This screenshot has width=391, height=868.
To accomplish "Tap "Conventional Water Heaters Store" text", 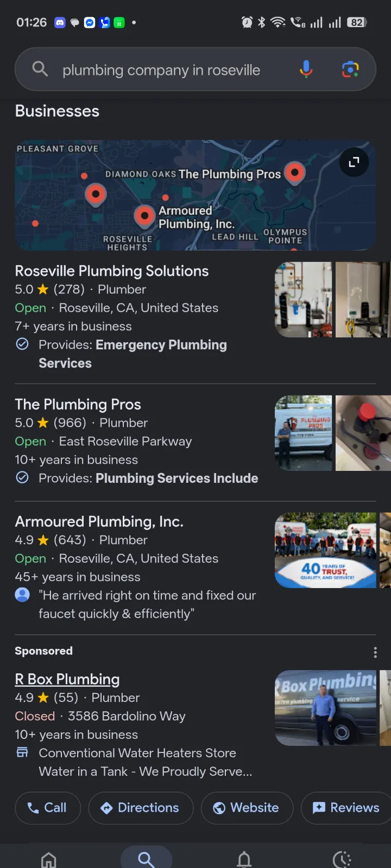I will [x=137, y=753].
